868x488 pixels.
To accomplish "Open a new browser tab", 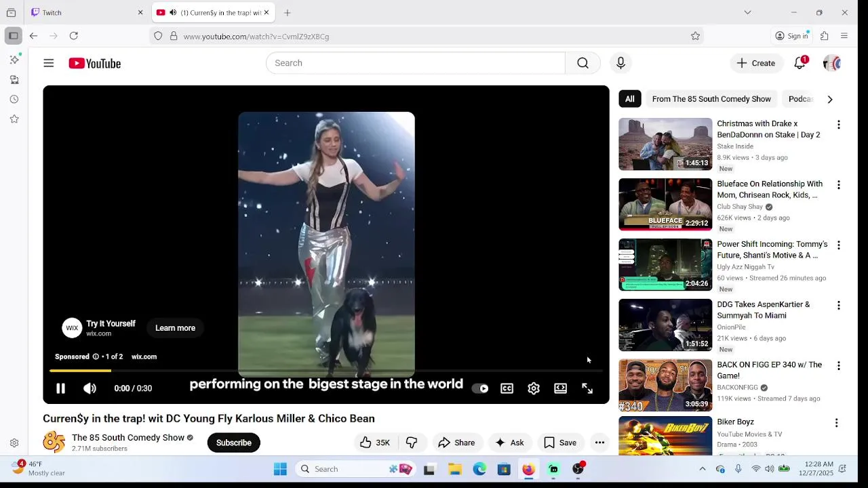I will point(288,12).
